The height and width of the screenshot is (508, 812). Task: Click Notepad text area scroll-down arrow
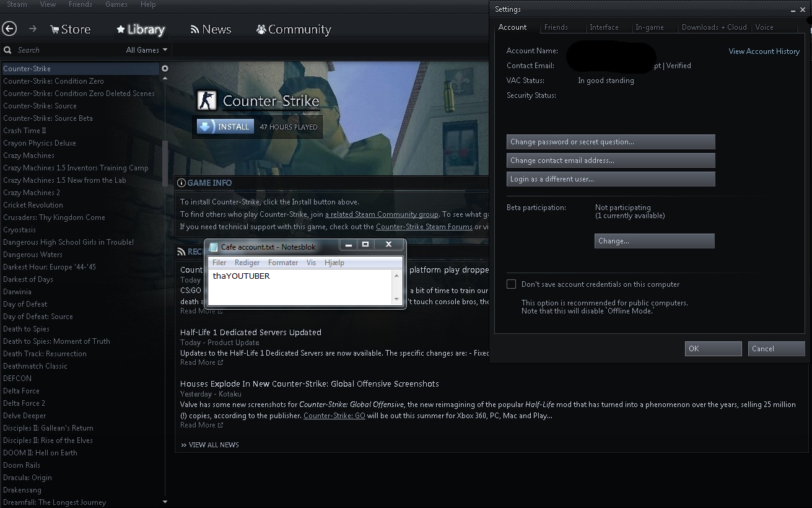coord(397,299)
